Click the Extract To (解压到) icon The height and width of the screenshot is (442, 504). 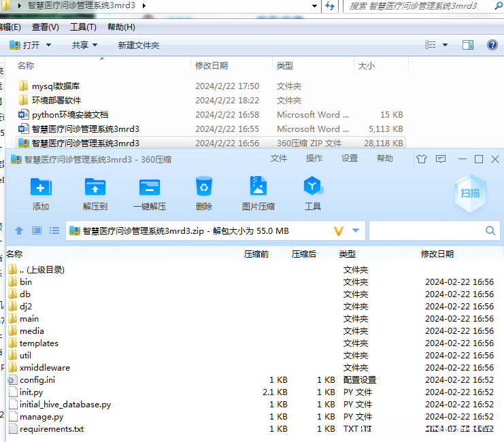click(x=95, y=187)
